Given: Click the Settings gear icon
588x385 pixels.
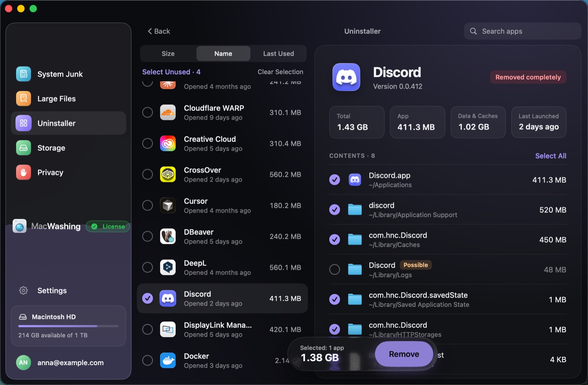Looking at the screenshot, I should (x=24, y=290).
